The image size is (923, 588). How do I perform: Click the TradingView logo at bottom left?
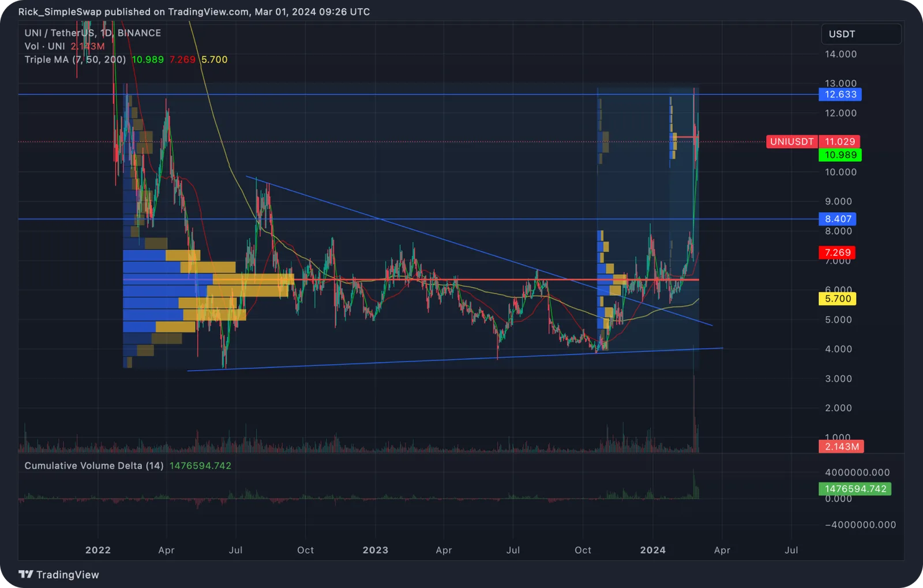click(x=59, y=575)
